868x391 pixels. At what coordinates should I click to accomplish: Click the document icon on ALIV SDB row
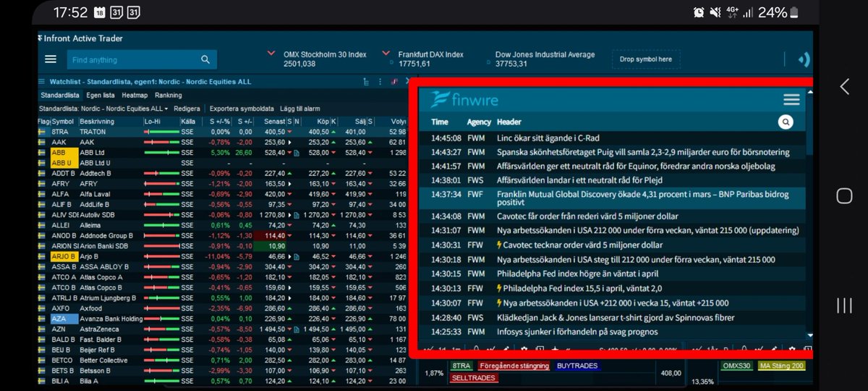(297, 215)
